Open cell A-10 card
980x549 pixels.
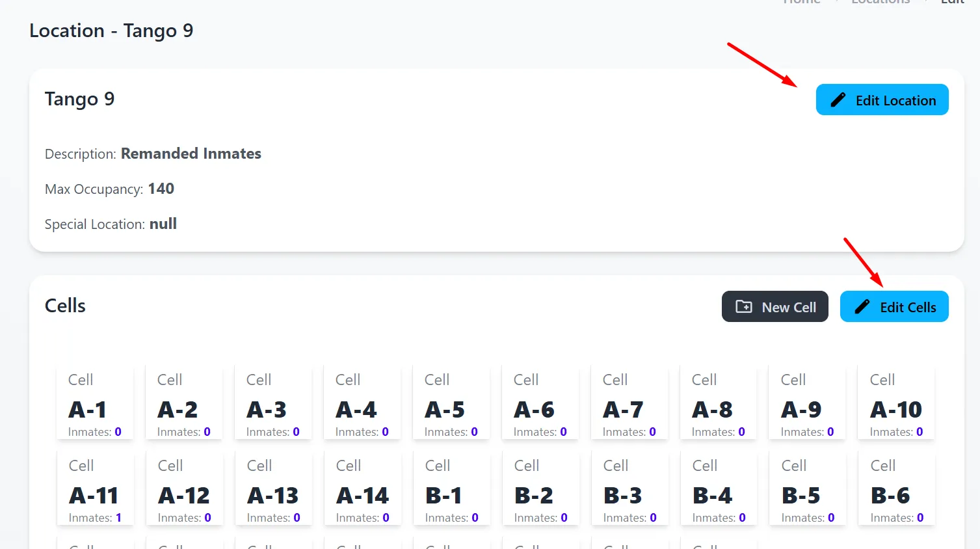point(896,403)
